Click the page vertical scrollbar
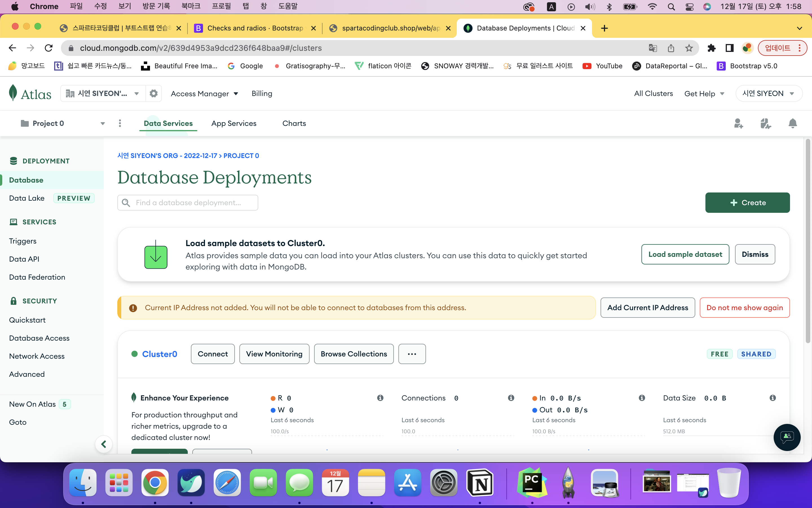 808,240
